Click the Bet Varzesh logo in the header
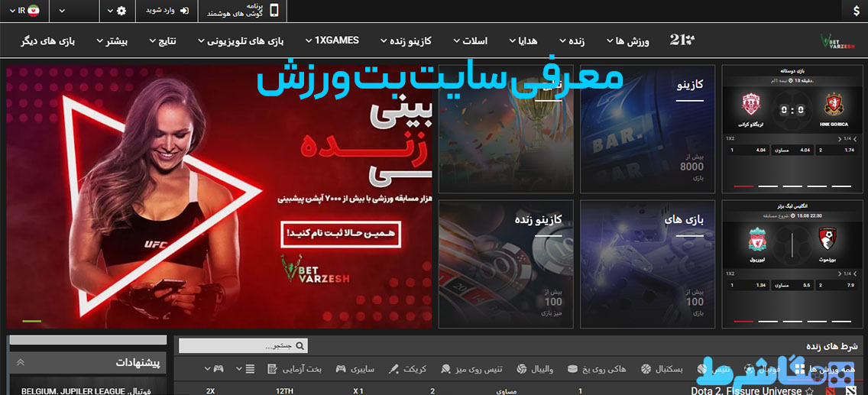This screenshot has width=868, height=395. [837, 40]
